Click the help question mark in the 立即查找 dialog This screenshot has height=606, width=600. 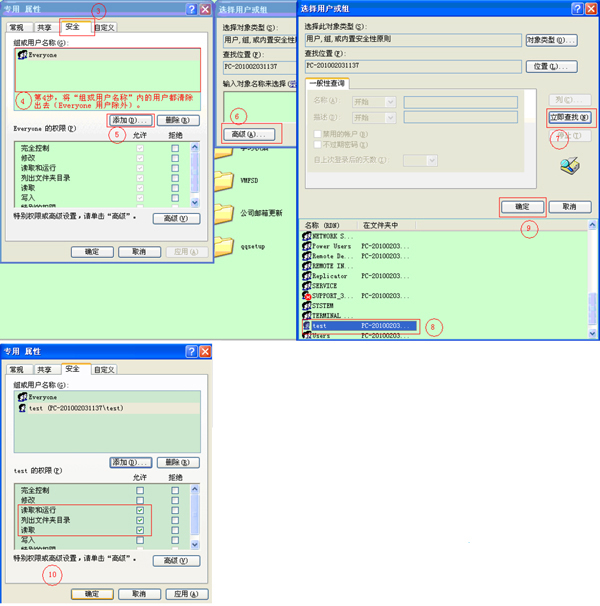pyautogui.click(x=577, y=9)
